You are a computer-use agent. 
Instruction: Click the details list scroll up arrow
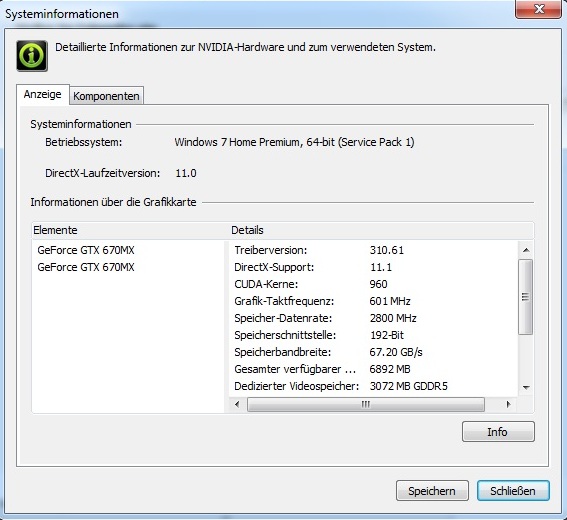(526, 250)
